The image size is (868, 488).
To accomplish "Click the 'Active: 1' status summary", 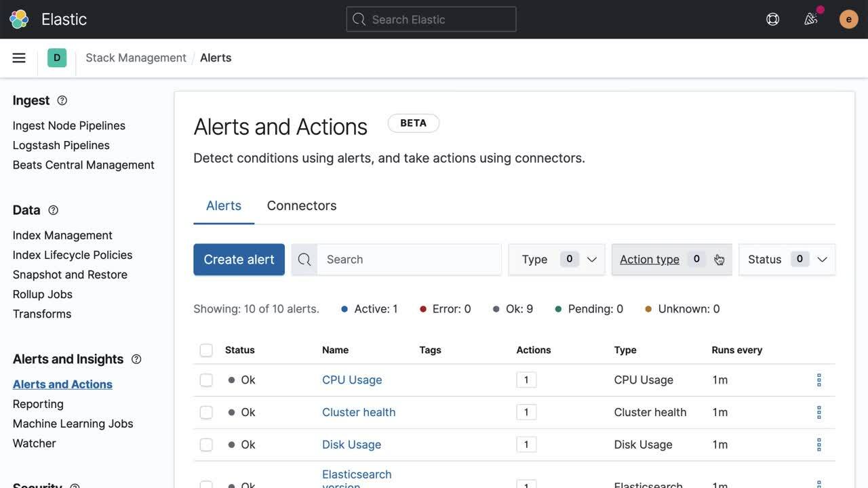I will [x=370, y=309].
